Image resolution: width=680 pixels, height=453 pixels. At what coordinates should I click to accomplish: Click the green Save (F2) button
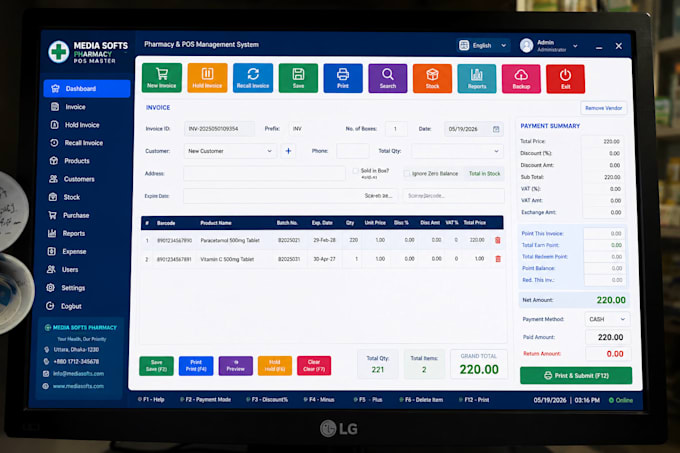157,366
